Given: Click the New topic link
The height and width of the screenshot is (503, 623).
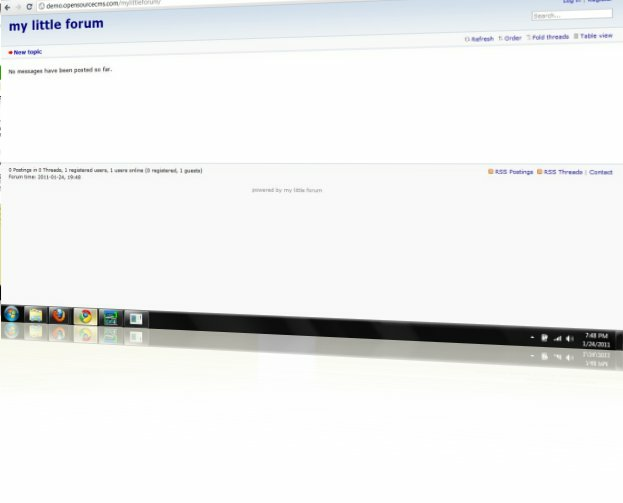Looking at the screenshot, I should 27,52.
